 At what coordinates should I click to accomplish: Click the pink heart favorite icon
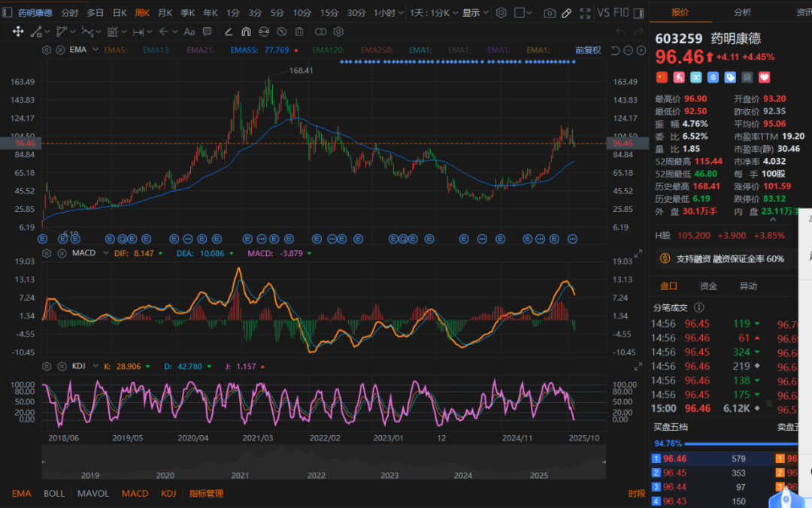pyautogui.click(x=765, y=77)
